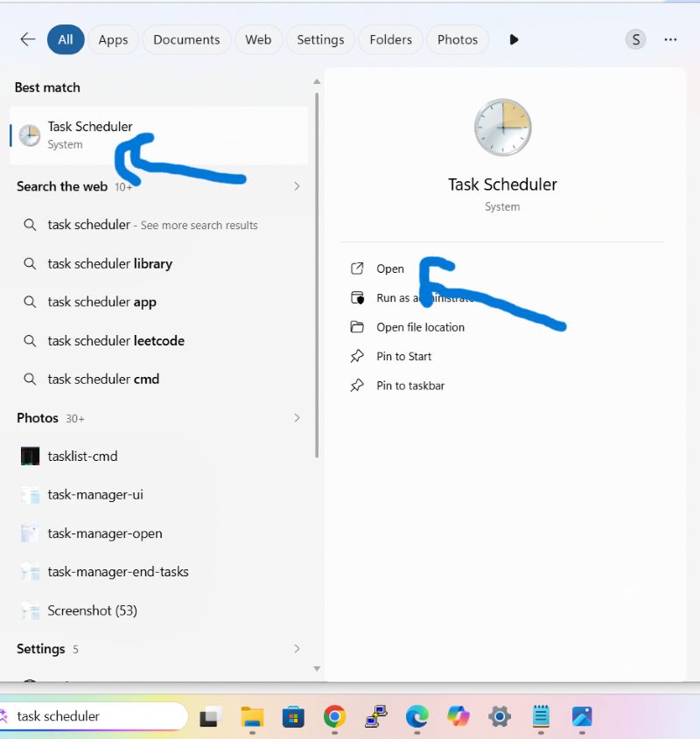Click Task Scheduler clock icon in best match
700x739 pixels.
click(29, 136)
